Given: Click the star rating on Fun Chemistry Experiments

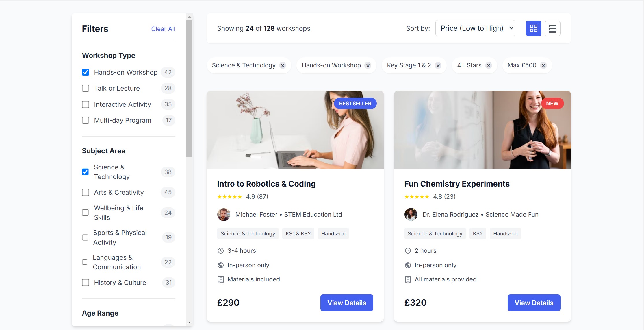Looking at the screenshot, I should [x=417, y=196].
